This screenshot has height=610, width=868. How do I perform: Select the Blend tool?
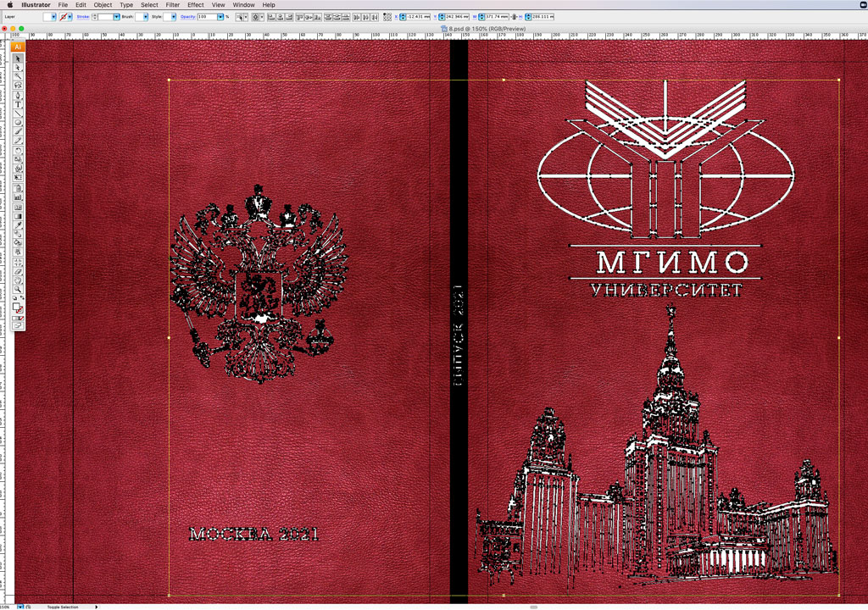click(18, 234)
